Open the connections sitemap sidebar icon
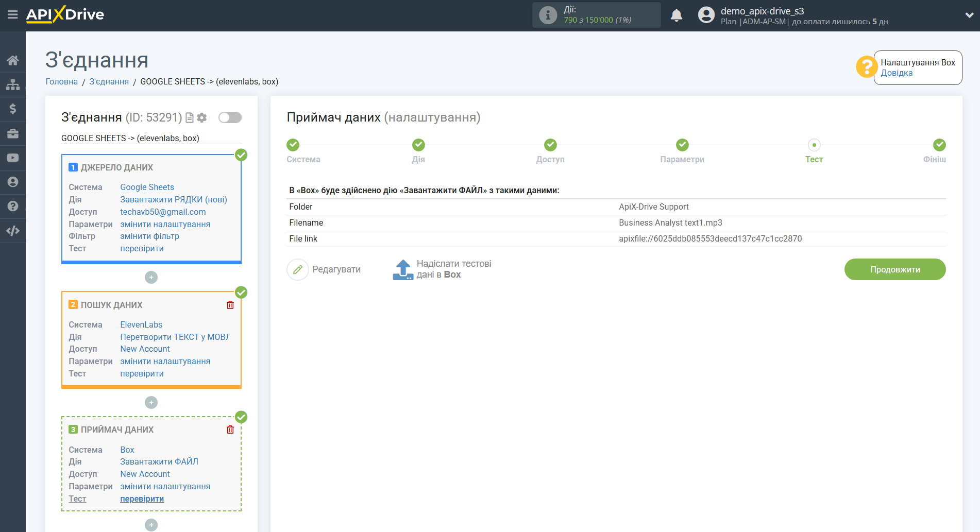The width and height of the screenshot is (980, 532). 13,84
